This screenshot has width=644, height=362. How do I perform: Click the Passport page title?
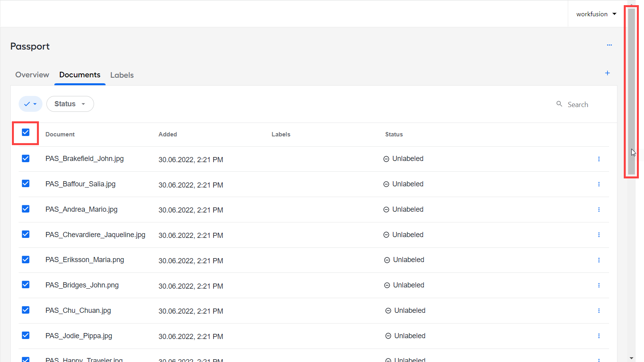(x=30, y=46)
